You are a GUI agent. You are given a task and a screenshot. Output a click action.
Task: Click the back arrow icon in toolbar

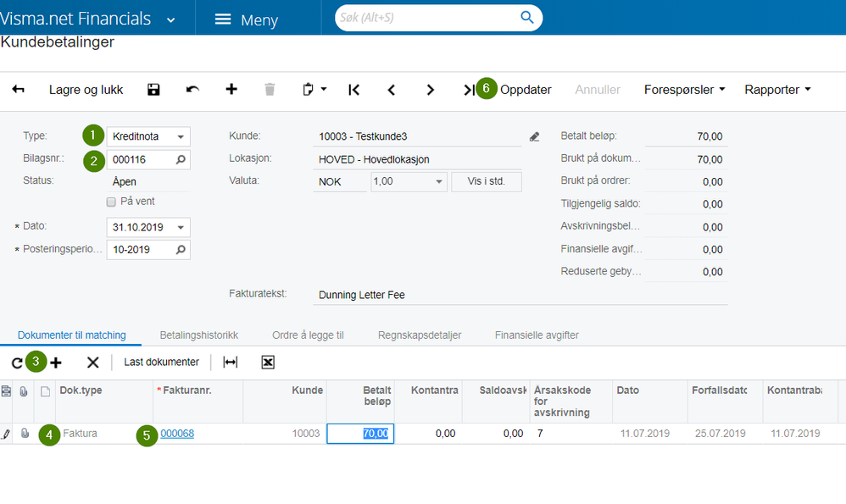click(x=19, y=90)
